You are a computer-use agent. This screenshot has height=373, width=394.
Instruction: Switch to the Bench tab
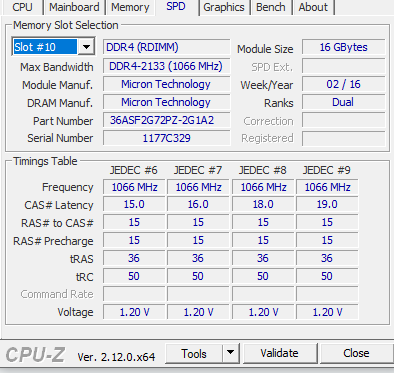click(x=271, y=7)
